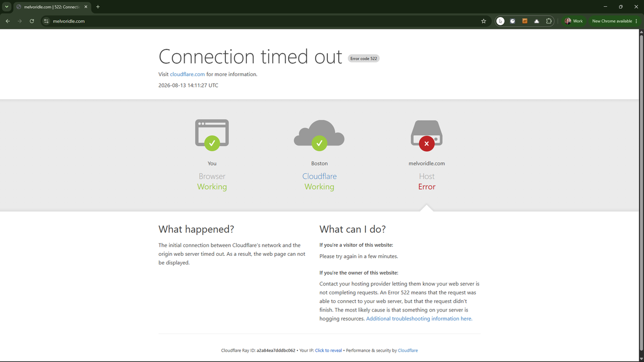This screenshot has height=362, width=644.
Task: Close the melvoridle.com tab
Action: point(85,6)
